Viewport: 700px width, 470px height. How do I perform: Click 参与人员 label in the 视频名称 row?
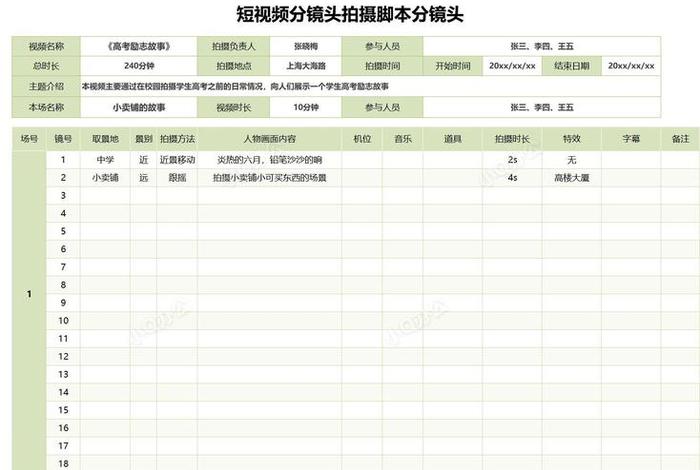383,46
